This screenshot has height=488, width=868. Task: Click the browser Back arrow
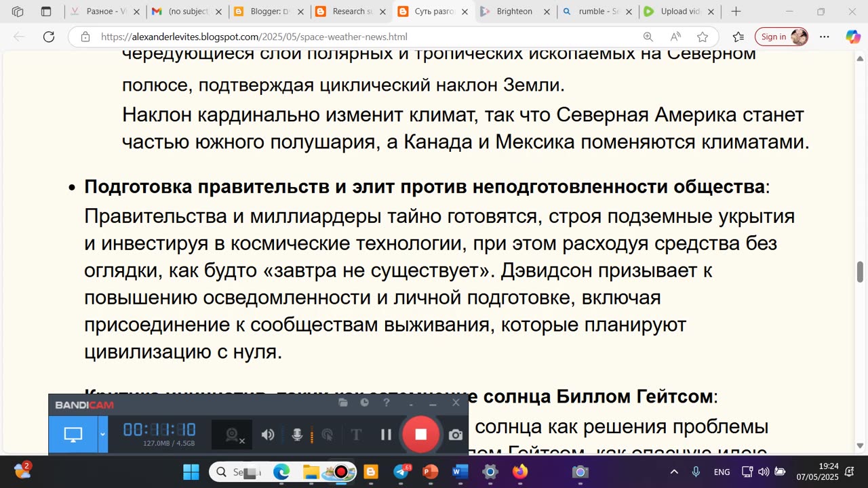point(19,37)
